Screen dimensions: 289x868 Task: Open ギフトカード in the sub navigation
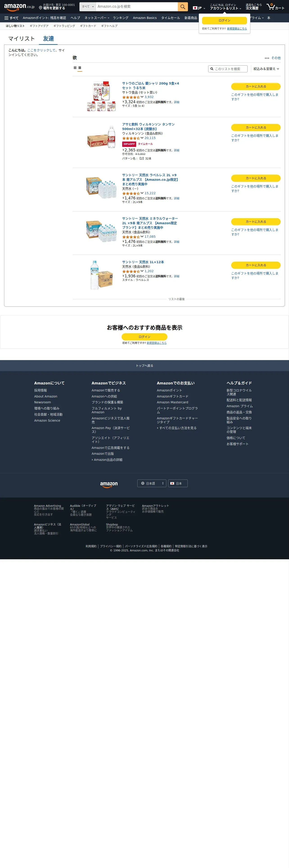[x=88, y=26]
